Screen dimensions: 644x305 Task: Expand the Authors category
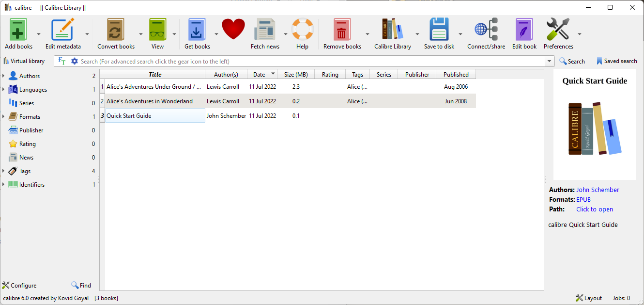point(3,76)
